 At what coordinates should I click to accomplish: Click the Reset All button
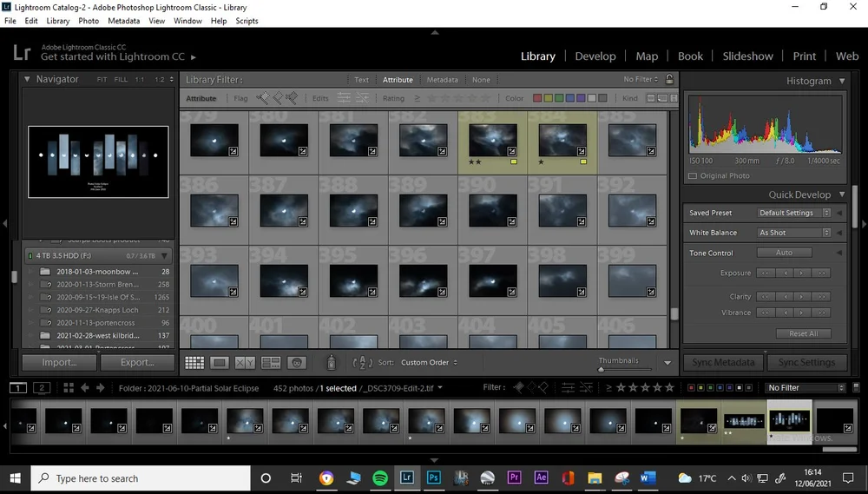[803, 333]
